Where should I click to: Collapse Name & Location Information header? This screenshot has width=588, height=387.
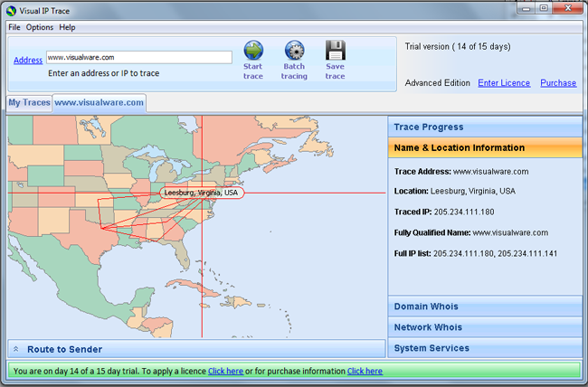(459, 147)
